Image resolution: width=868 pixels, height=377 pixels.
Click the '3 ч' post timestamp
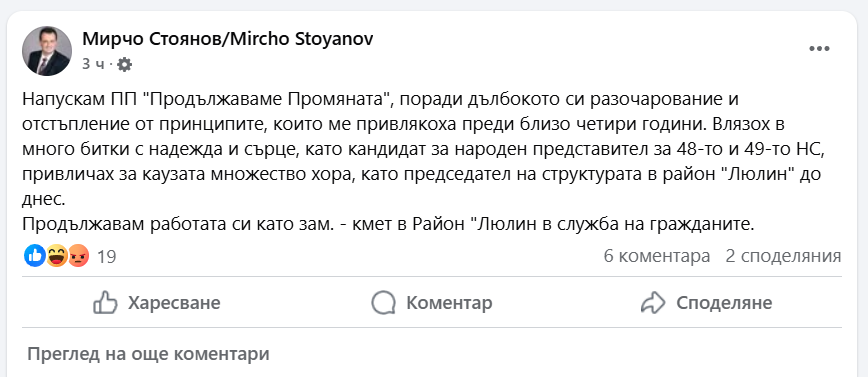tap(93, 65)
